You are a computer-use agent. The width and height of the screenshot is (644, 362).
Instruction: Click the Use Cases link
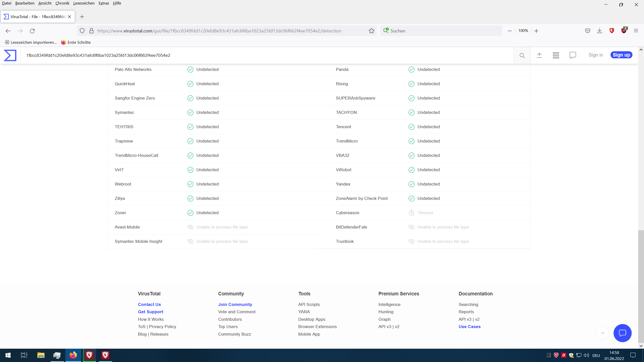pos(469,327)
